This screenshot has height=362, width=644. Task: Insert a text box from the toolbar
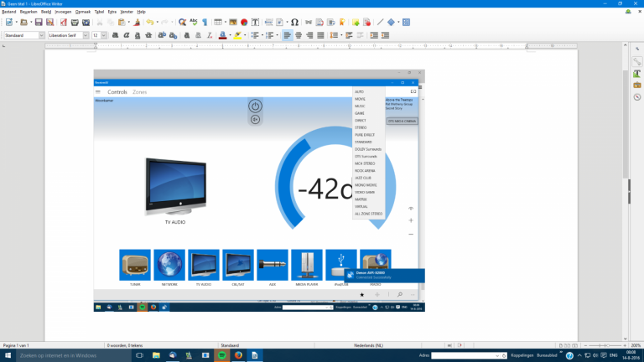click(255, 22)
